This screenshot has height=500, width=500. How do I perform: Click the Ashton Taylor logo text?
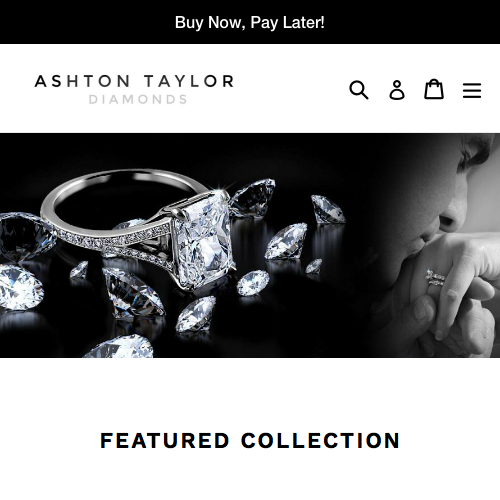[x=134, y=81]
